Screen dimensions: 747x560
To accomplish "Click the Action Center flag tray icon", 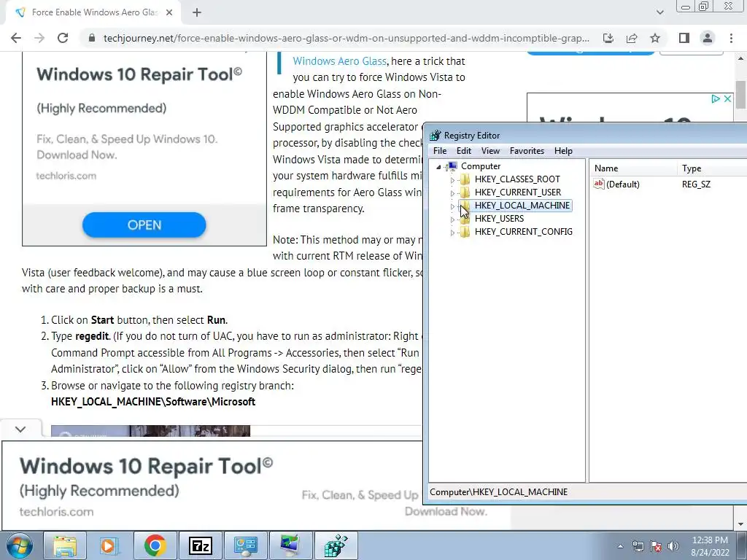I will 656,546.
